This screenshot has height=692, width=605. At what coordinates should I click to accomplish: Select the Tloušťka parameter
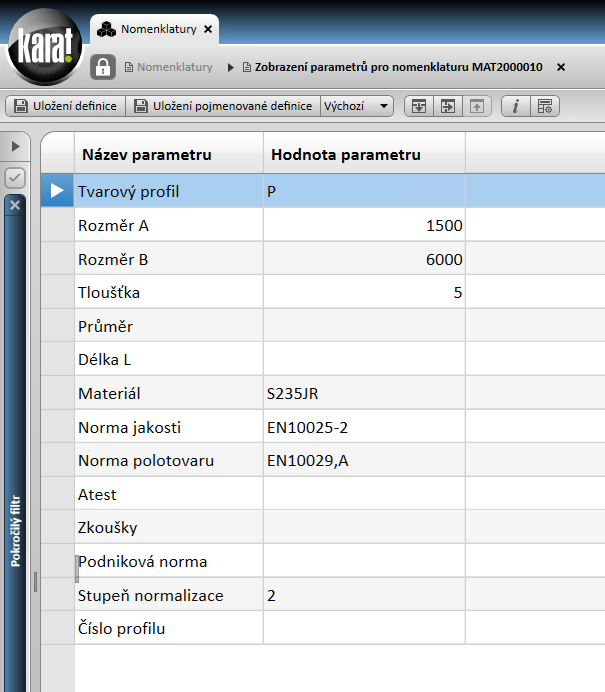coord(109,293)
